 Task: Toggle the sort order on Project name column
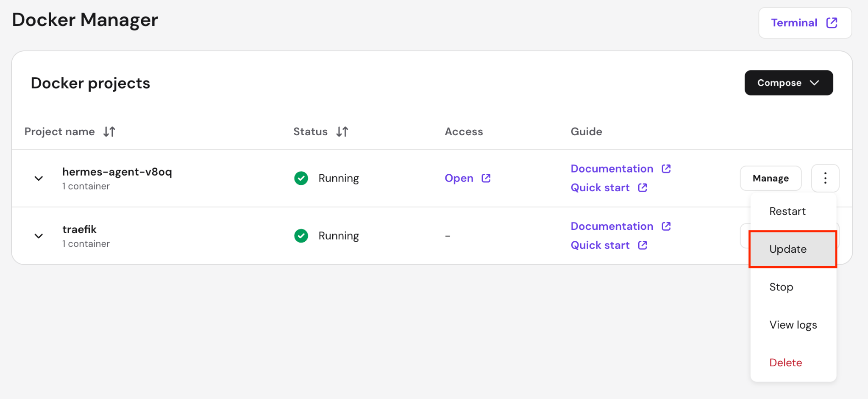109,131
